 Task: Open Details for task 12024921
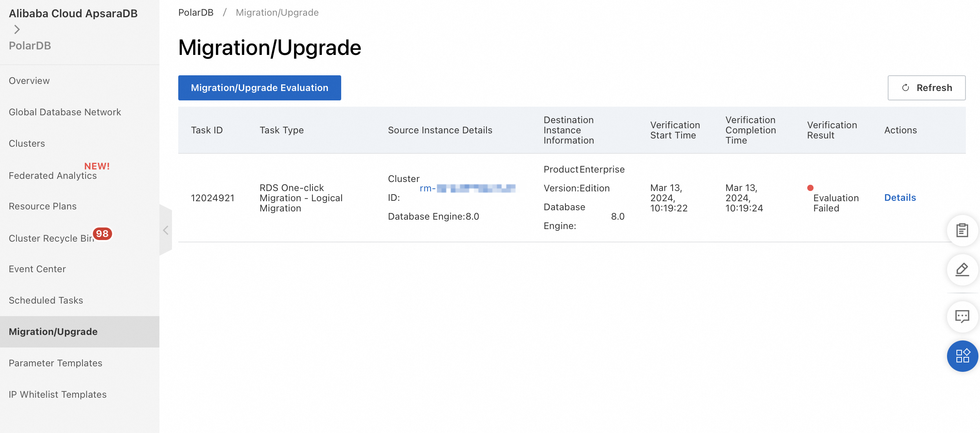pos(900,198)
